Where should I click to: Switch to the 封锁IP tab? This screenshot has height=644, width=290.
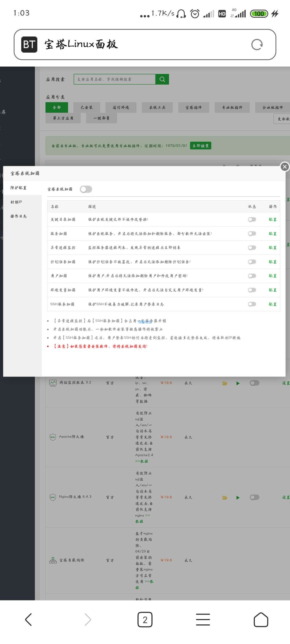[23, 202]
